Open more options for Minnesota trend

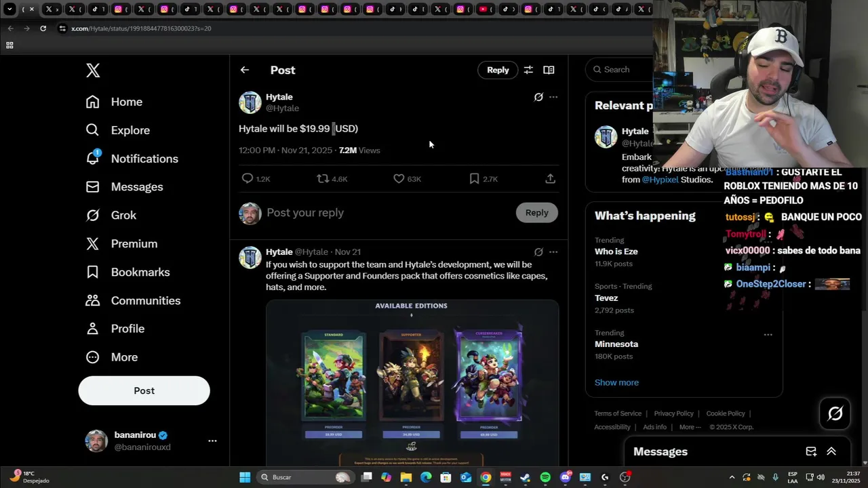click(768, 335)
